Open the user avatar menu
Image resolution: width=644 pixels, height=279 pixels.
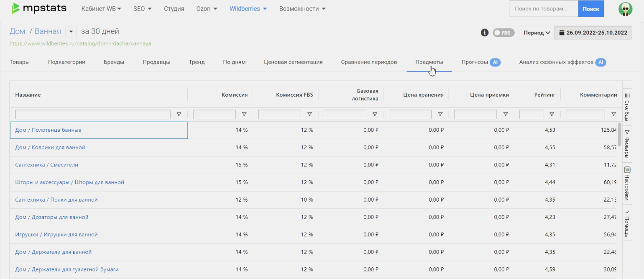point(625,9)
